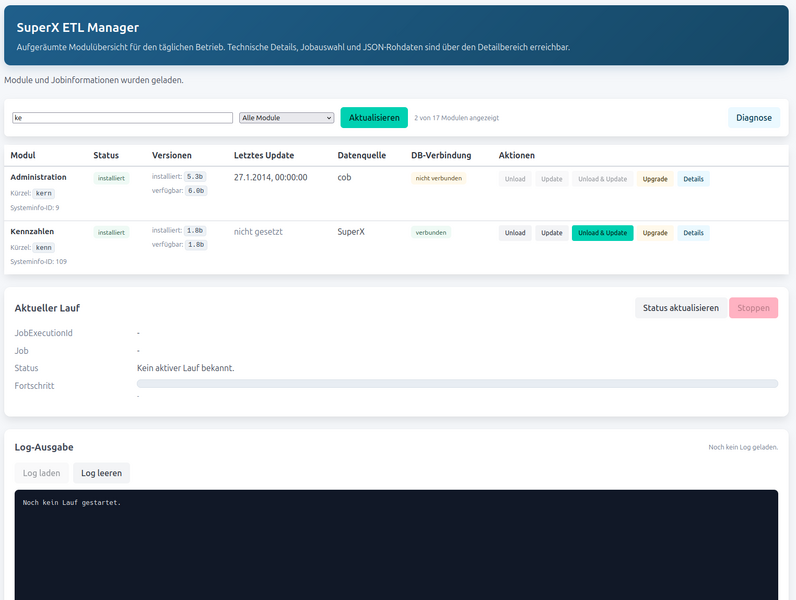Screen dimensions: 796x600
Task: Click the Log laden button
Action: pos(42,473)
